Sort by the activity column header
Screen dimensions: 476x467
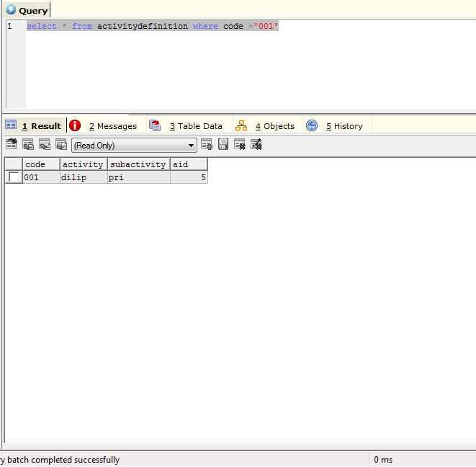click(x=84, y=164)
